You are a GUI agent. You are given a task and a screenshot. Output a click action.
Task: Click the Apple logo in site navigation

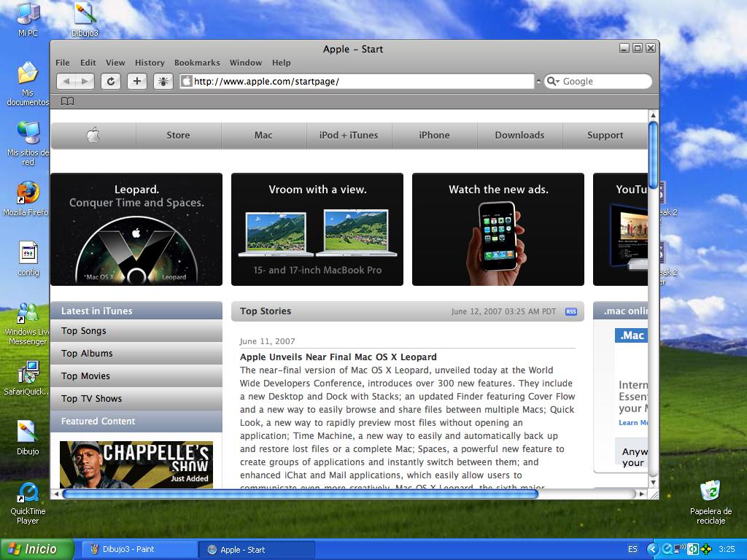pos(93,135)
